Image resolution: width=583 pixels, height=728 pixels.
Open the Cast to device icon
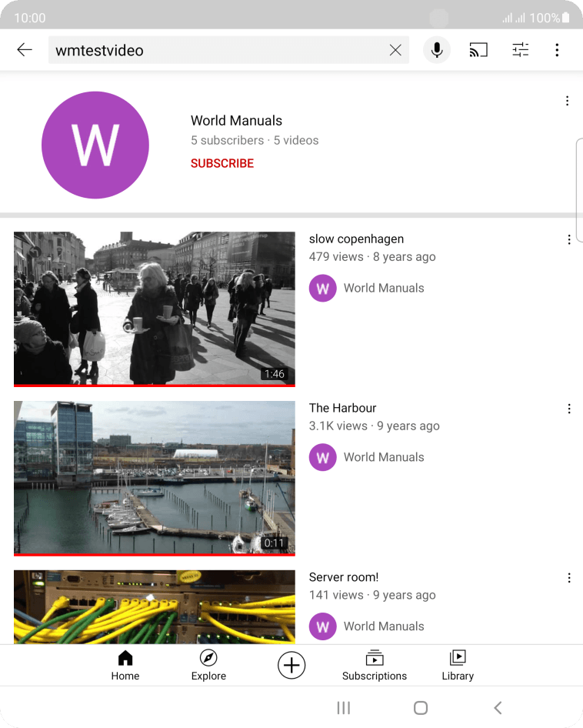(478, 50)
